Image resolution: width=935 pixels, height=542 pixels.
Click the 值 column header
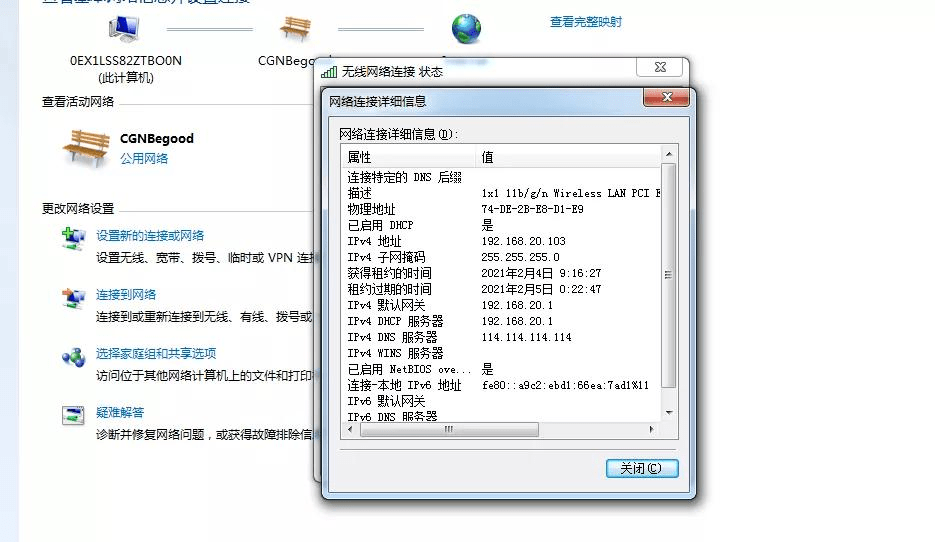568,157
